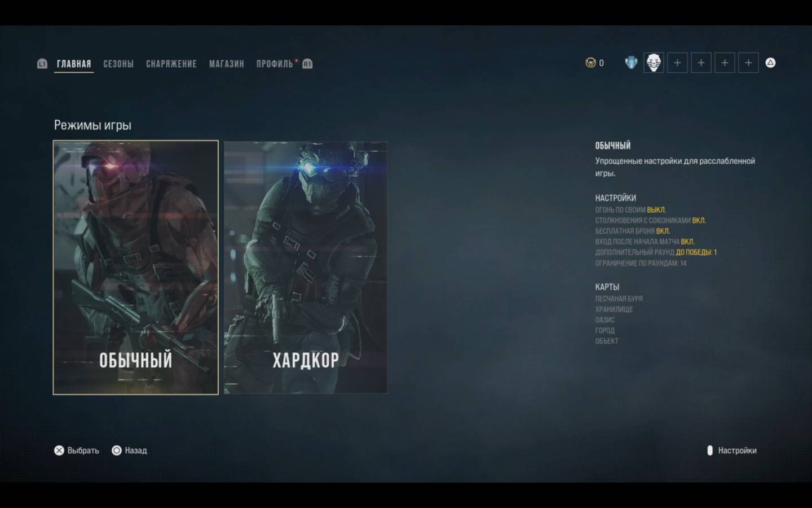The width and height of the screenshot is (812, 508).
Task: Click the blue rank badge icon
Action: pos(631,63)
